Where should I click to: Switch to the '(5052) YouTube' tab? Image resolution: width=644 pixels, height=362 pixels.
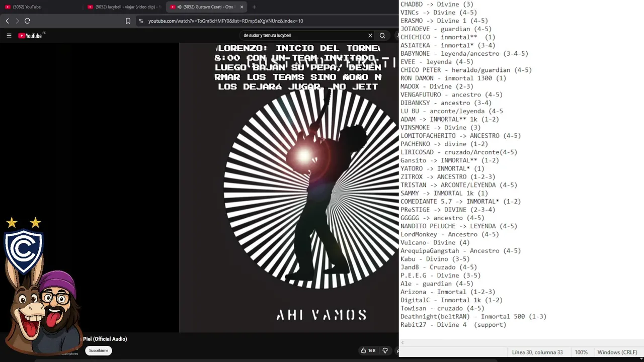click(42, 7)
